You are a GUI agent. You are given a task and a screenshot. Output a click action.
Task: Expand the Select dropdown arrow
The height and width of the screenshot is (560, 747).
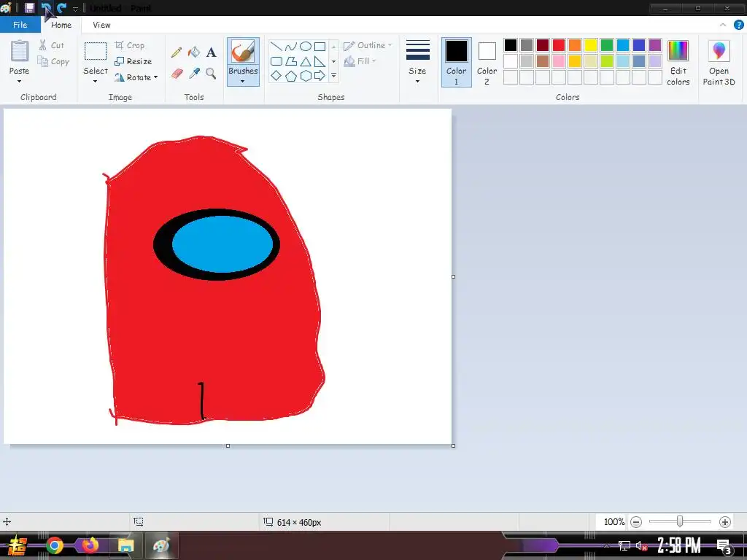coord(96,82)
